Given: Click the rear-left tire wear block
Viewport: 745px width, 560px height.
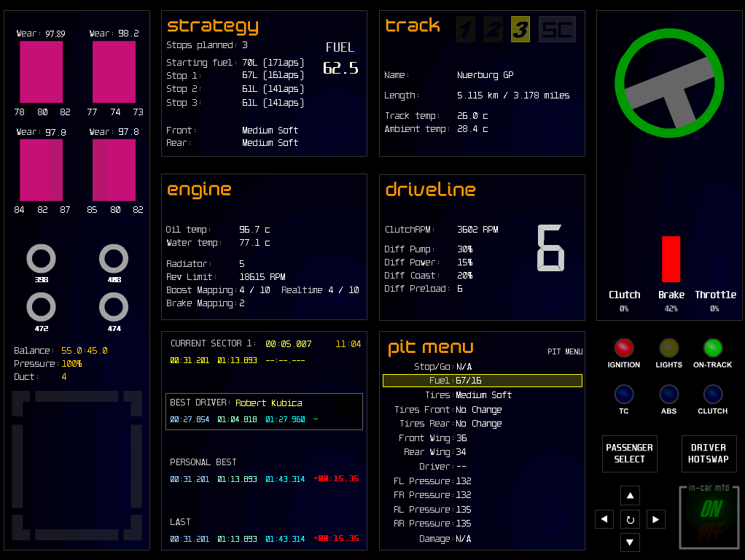Looking at the screenshot, I should coord(42,170).
